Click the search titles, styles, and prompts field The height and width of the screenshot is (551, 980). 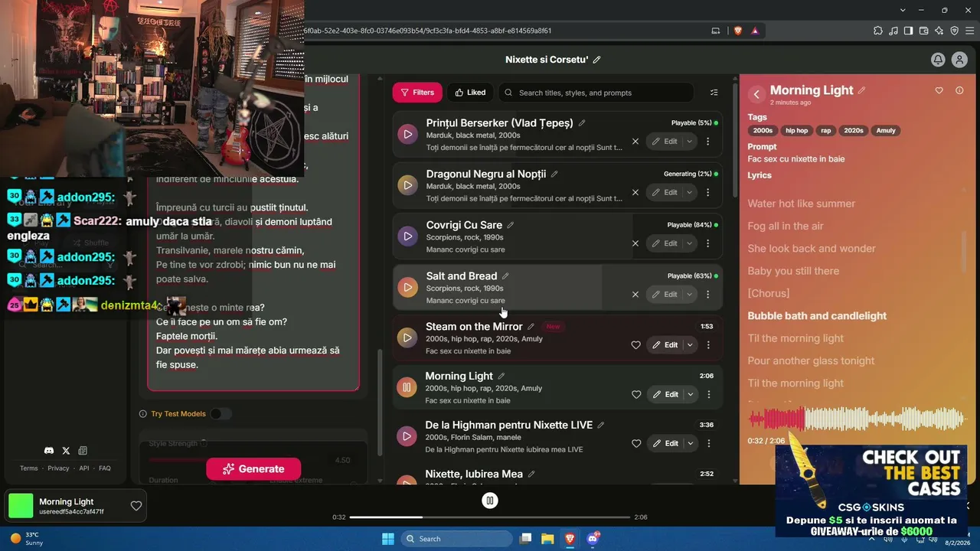coord(596,93)
